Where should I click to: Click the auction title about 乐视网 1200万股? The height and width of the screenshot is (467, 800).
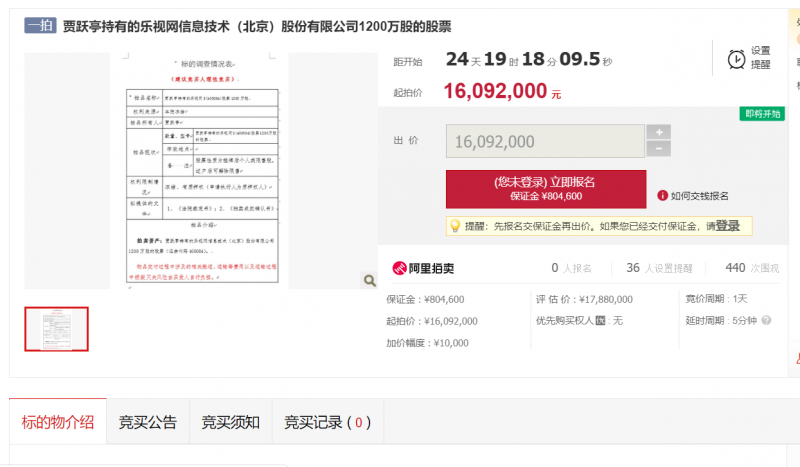[x=257, y=26]
